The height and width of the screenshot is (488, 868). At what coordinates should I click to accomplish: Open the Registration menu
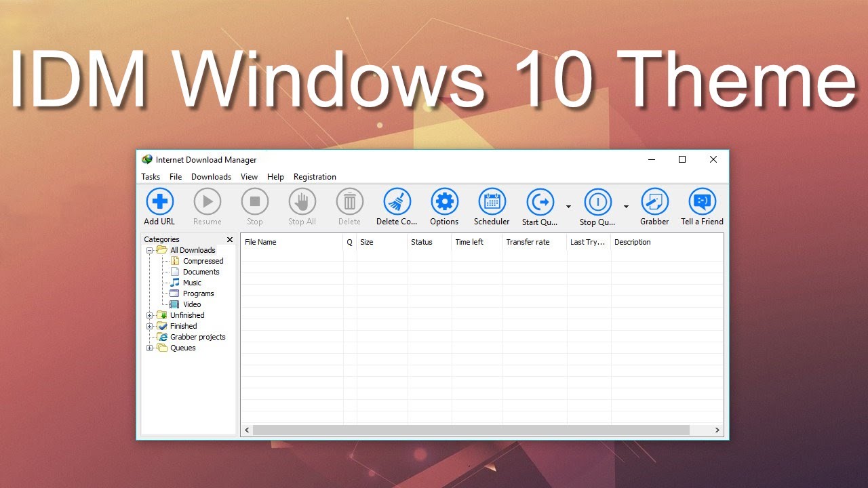click(x=315, y=177)
